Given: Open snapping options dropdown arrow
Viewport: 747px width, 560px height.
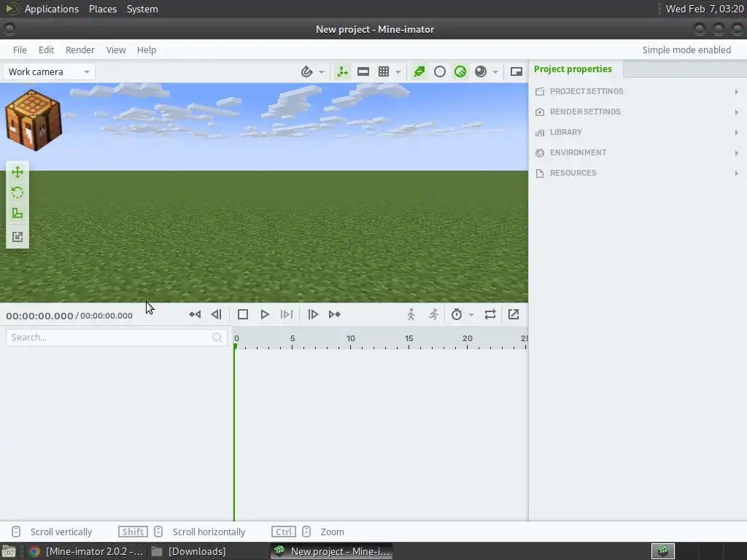Looking at the screenshot, I should coord(322,72).
